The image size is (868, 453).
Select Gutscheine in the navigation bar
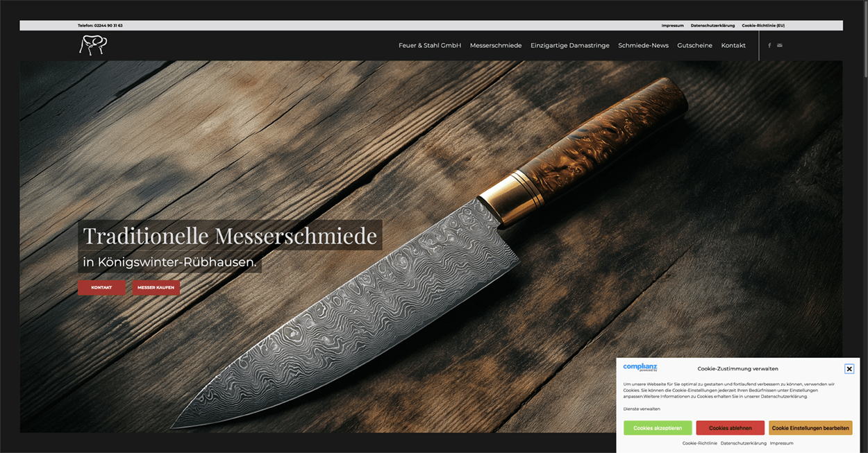(x=694, y=46)
